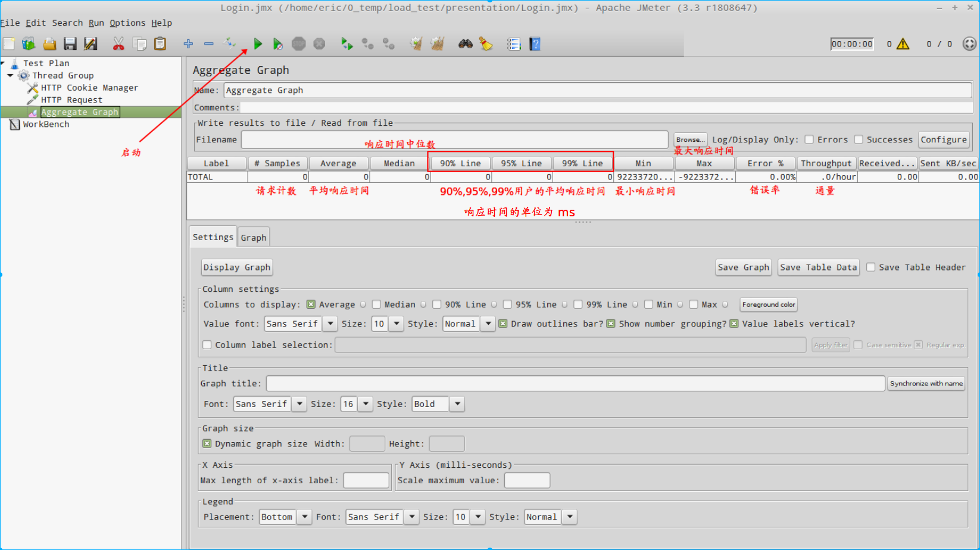The width and height of the screenshot is (980, 550).
Task: Enable the 95% Line column checkbox
Action: [507, 304]
